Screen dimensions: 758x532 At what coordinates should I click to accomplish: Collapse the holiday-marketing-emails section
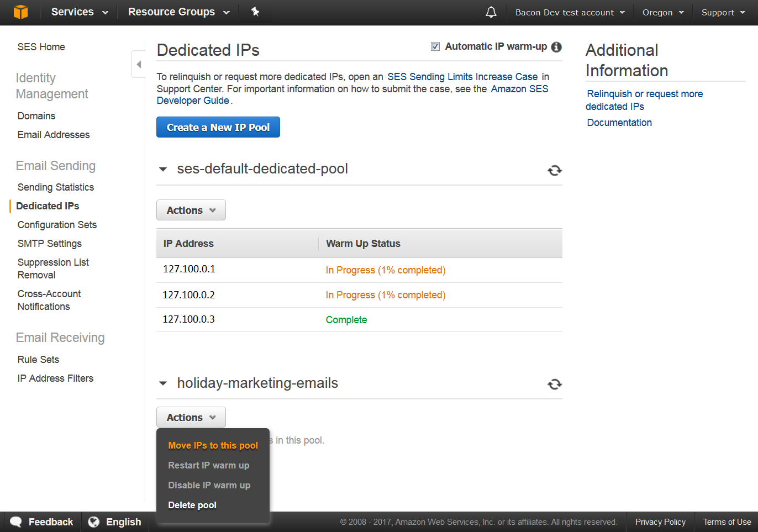pyautogui.click(x=163, y=383)
